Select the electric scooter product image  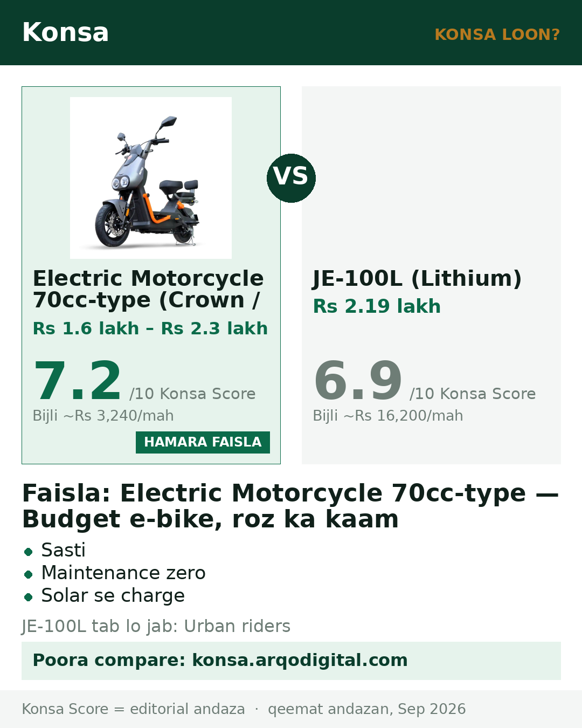[151, 178]
